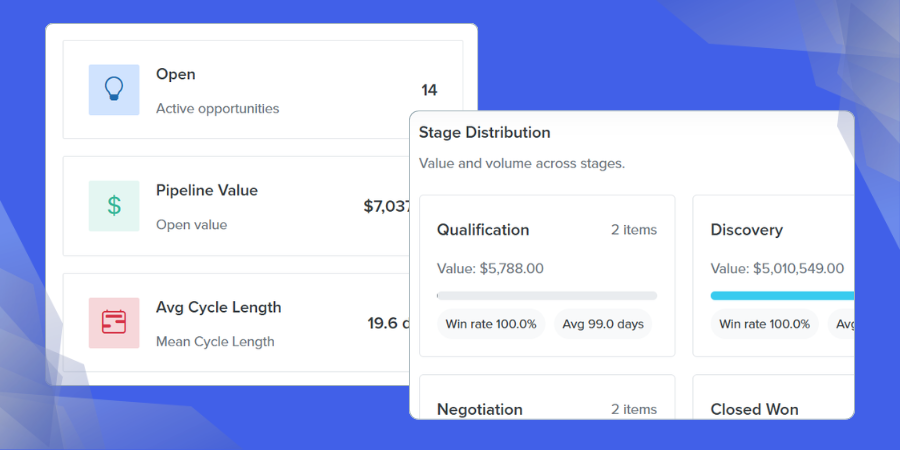Open the Qualification stage card
This screenshot has height=450, width=900.
(547, 276)
